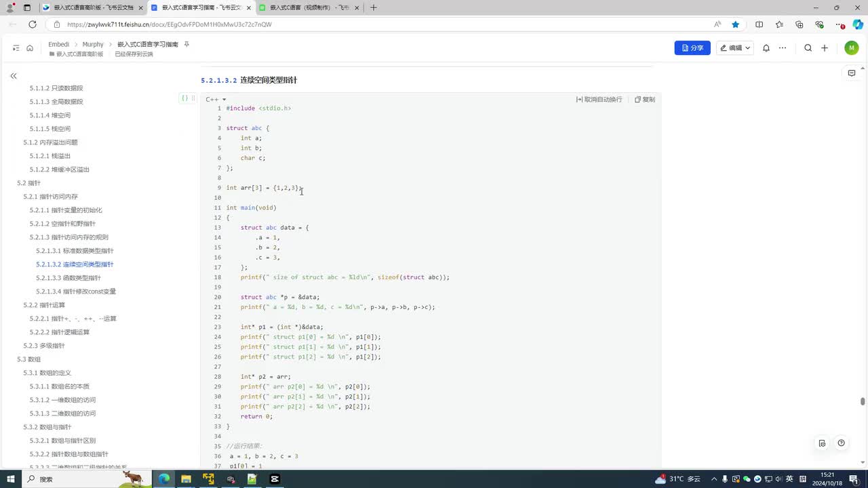Image resolution: width=868 pixels, height=488 pixels.
Task: Click the browser address bar URL
Action: coord(170,24)
